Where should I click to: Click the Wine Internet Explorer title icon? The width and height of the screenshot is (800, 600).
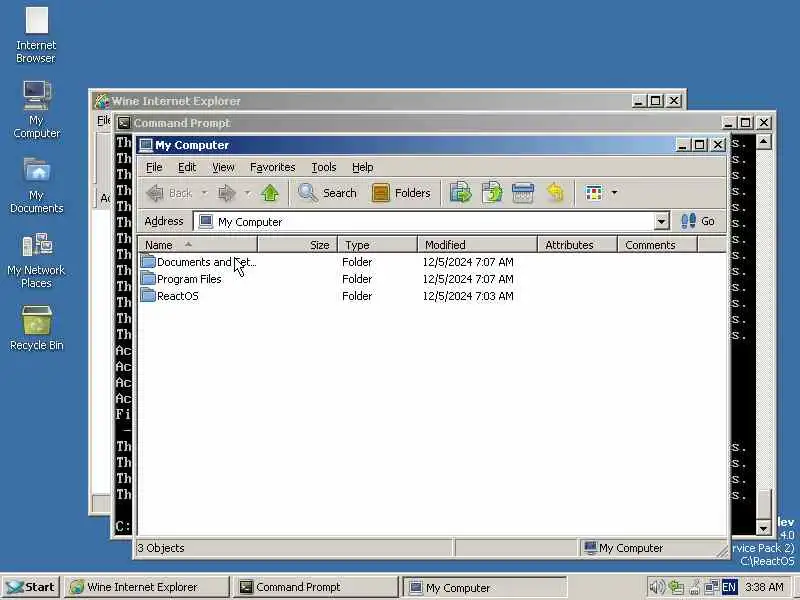point(102,101)
